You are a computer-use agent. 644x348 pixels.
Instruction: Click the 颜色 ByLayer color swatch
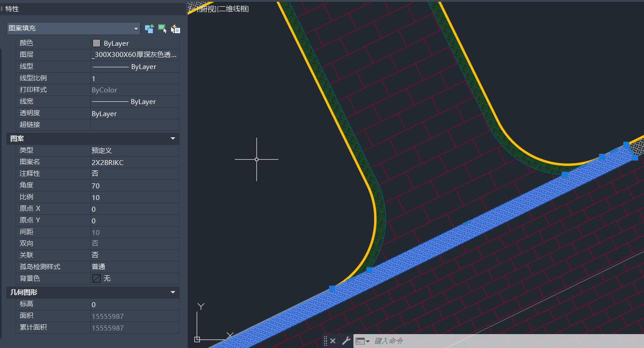(97, 43)
